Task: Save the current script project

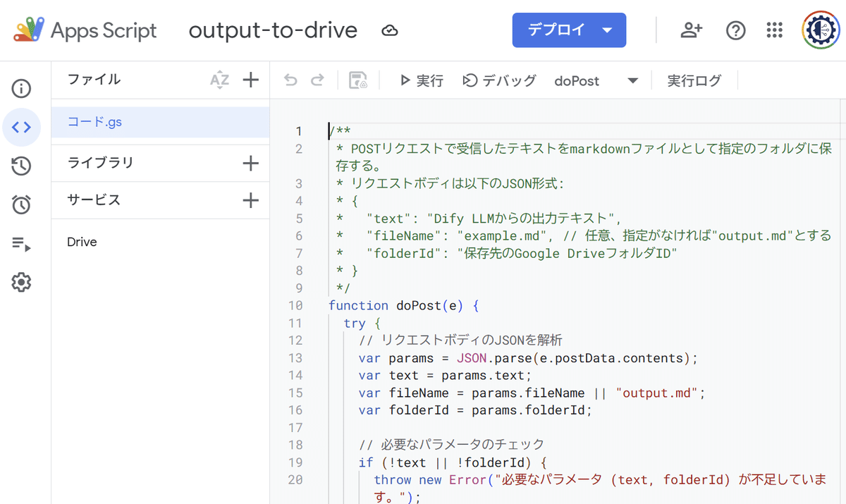Action: click(x=359, y=80)
